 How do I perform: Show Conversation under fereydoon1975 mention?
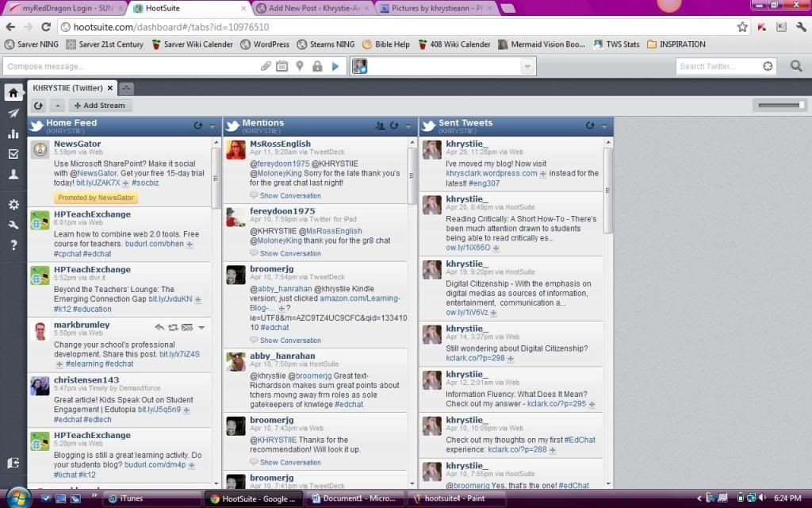click(290, 253)
